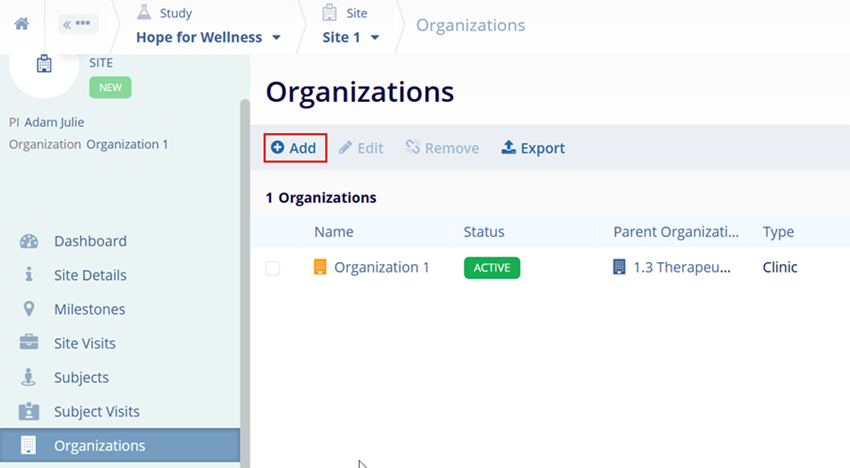Screen dimensions: 850x468
Task: Open the 1.3 Therapeutics parent organization link
Action: [x=681, y=267]
